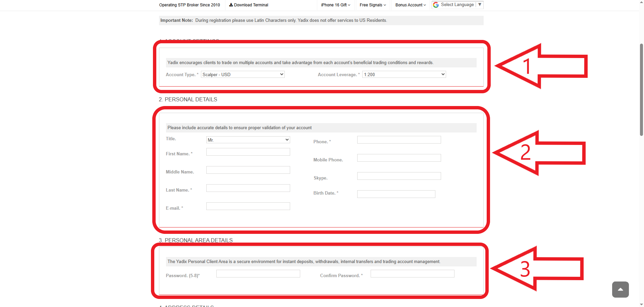
Task: Open the iPhone 16 Gift menu
Action: click(335, 5)
